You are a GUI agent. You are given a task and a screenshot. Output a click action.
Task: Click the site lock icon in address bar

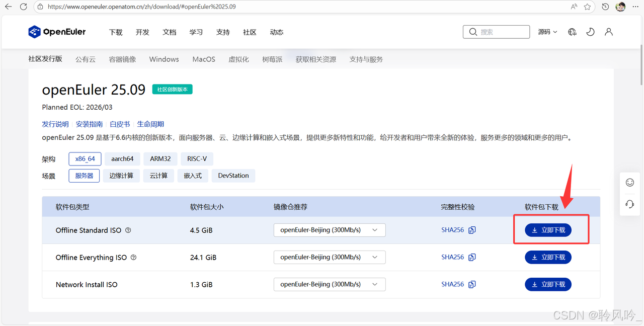[41, 7]
